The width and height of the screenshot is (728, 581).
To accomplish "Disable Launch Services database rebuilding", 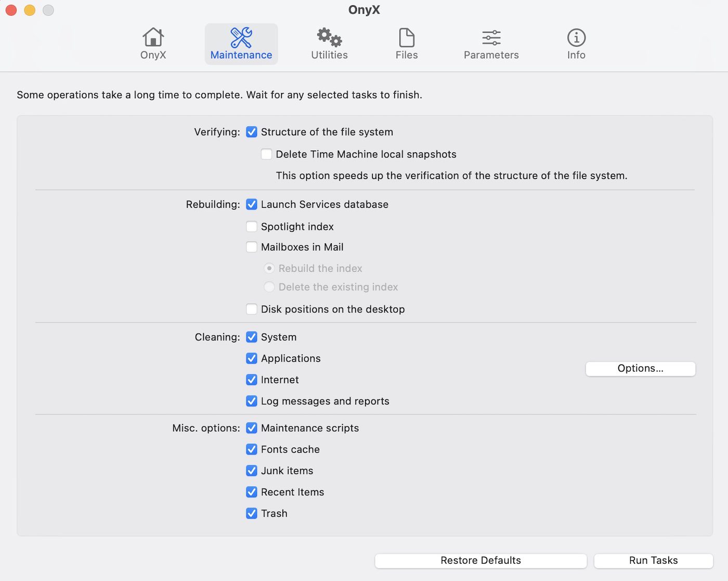I will tap(252, 205).
